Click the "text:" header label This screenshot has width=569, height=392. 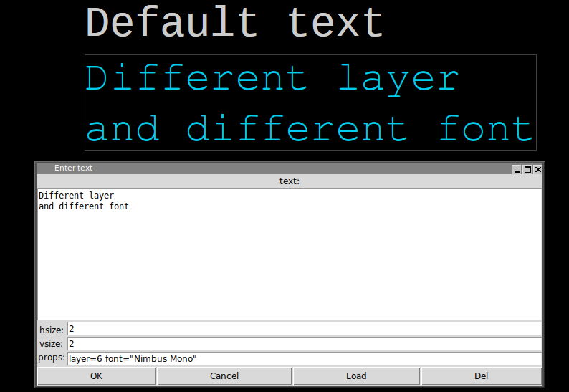[289, 181]
